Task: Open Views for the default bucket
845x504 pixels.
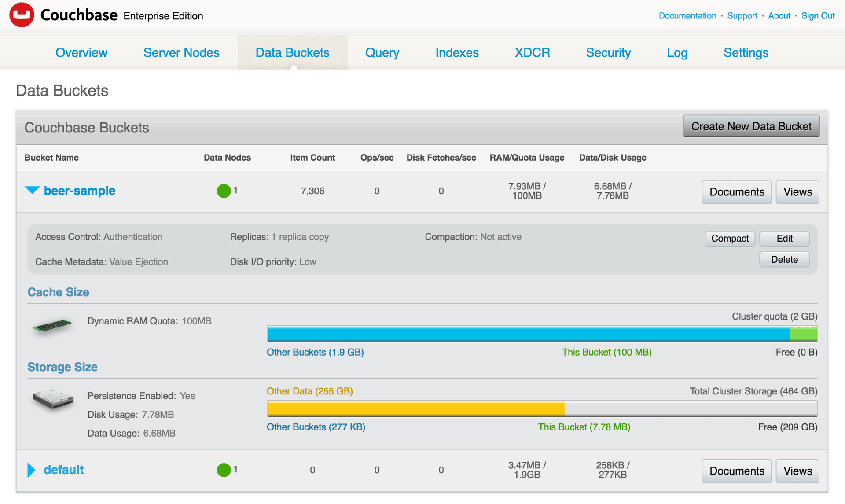Action: [x=797, y=471]
